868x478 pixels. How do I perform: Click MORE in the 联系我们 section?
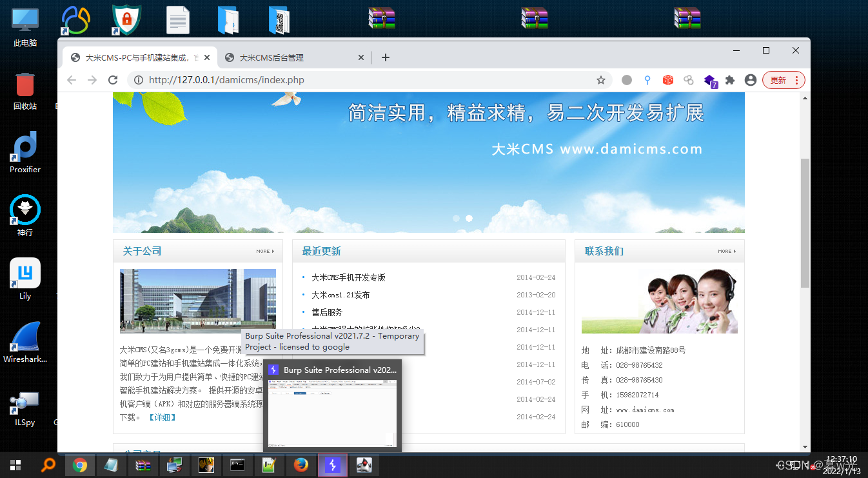727,251
